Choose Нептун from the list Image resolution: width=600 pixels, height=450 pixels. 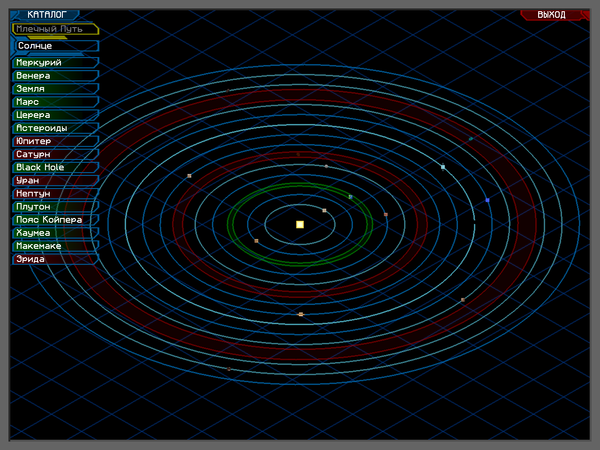[55, 193]
